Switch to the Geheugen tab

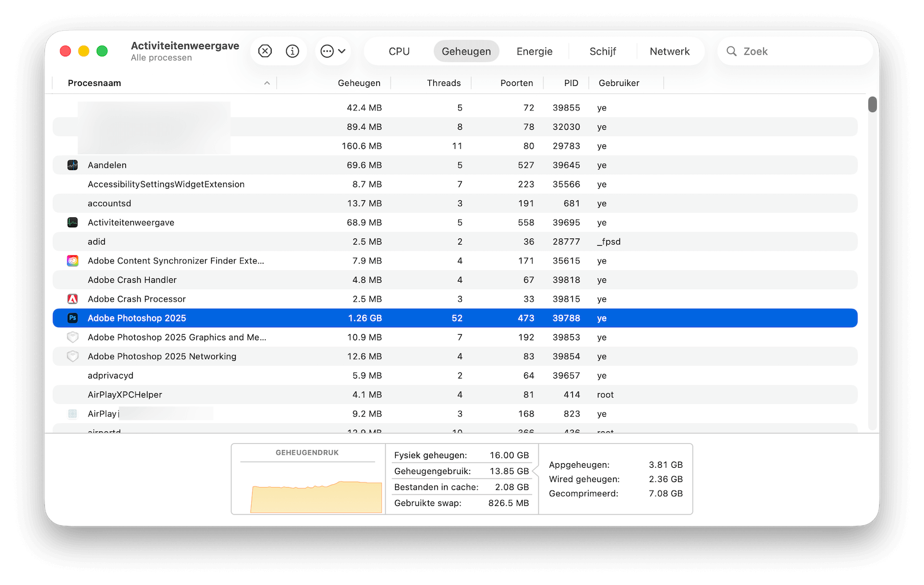(466, 51)
